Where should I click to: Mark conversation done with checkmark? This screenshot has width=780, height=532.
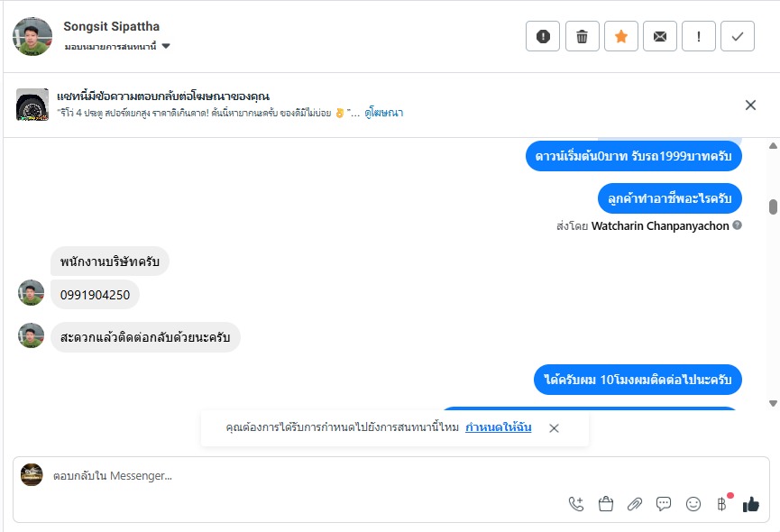[738, 36]
